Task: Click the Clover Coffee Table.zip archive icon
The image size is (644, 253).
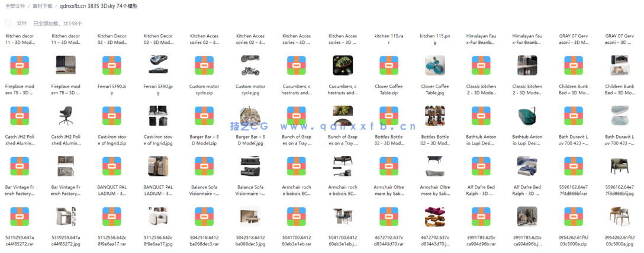Action: tap(389, 65)
